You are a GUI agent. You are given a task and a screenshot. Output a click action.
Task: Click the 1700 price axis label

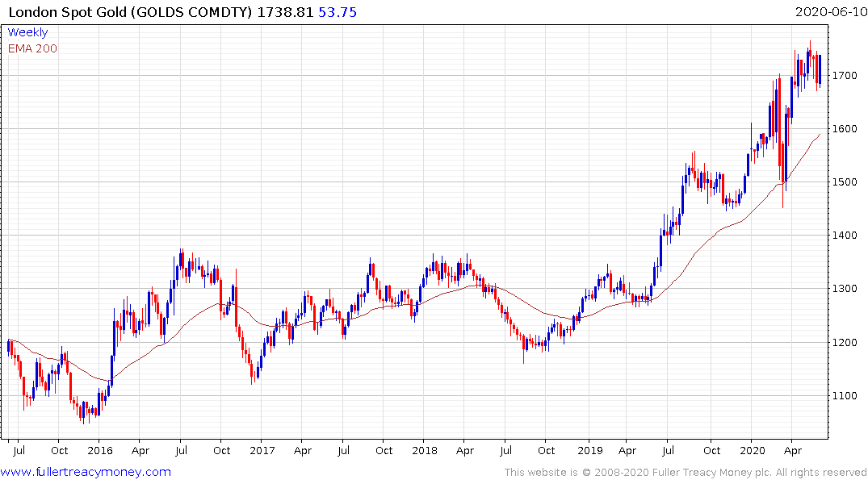click(x=845, y=75)
